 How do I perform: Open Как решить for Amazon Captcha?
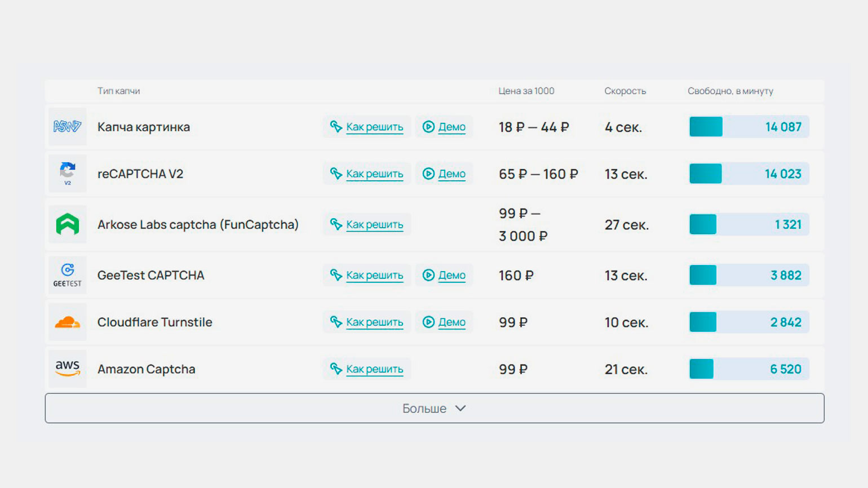[x=374, y=369]
